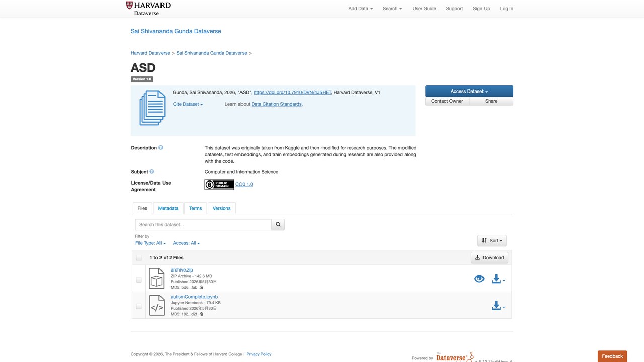Open the Data Citation Standards link
Image resolution: width=644 pixels, height=362 pixels.
(x=276, y=104)
